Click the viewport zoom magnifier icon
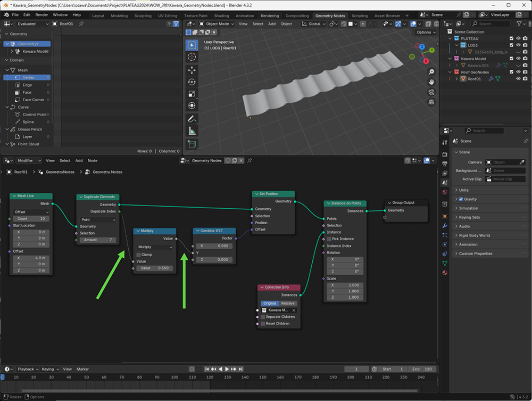The image size is (532, 401). click(431, 71)
